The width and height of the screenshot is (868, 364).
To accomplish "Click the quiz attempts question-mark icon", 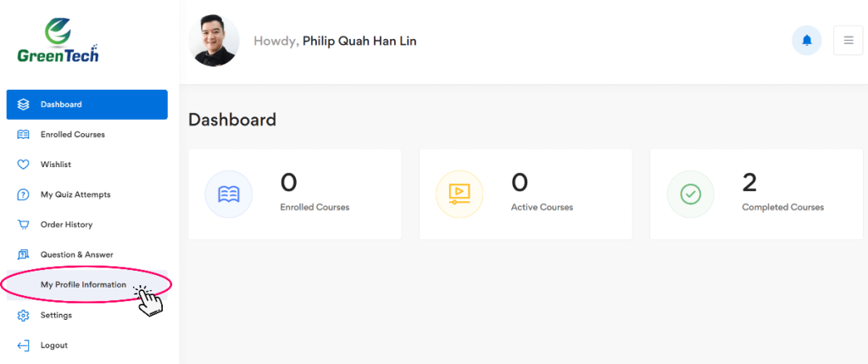I will [24, 194].
